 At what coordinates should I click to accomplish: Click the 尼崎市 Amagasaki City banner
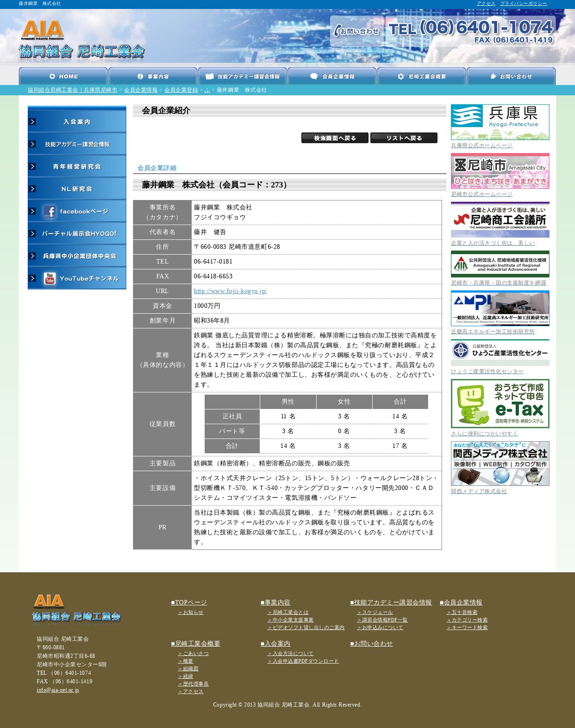pyautogui.click(x=500, y=171)
